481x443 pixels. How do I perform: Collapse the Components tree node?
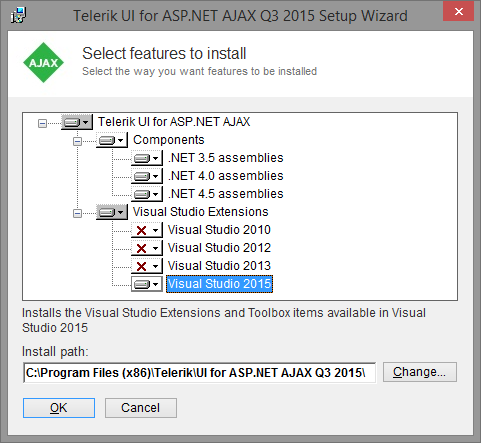pyautogui.click(x=77, y=142)
